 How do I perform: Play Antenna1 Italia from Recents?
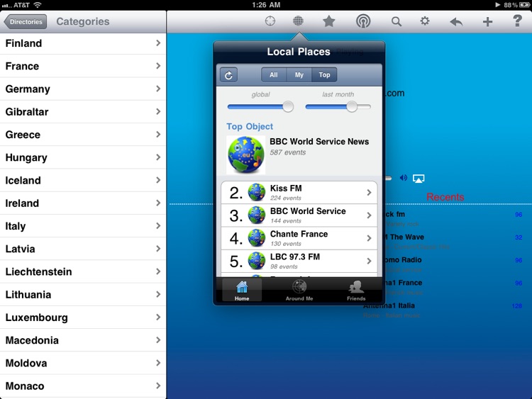coord(443,310)
